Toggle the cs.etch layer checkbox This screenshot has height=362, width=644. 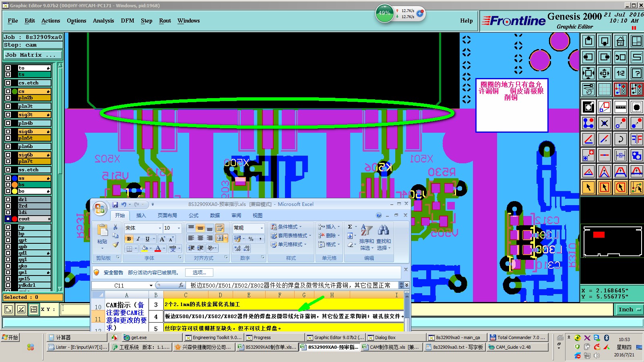pos(8,83)
